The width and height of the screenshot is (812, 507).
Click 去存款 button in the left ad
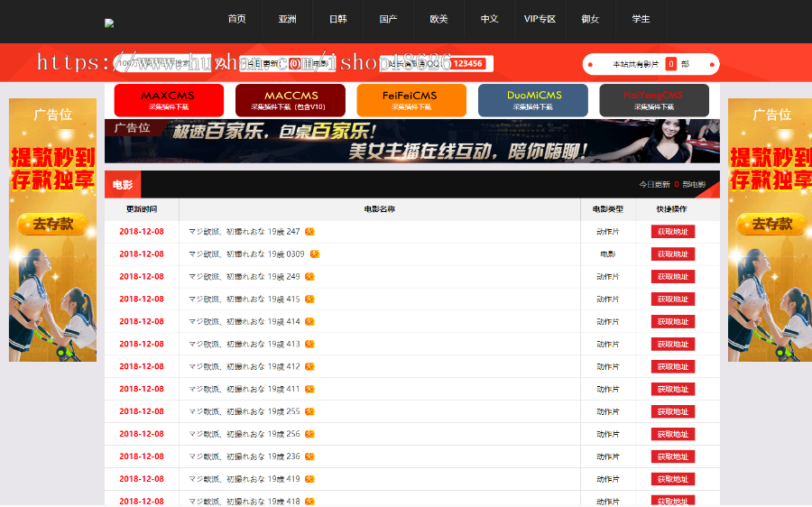tap(53, 225)
